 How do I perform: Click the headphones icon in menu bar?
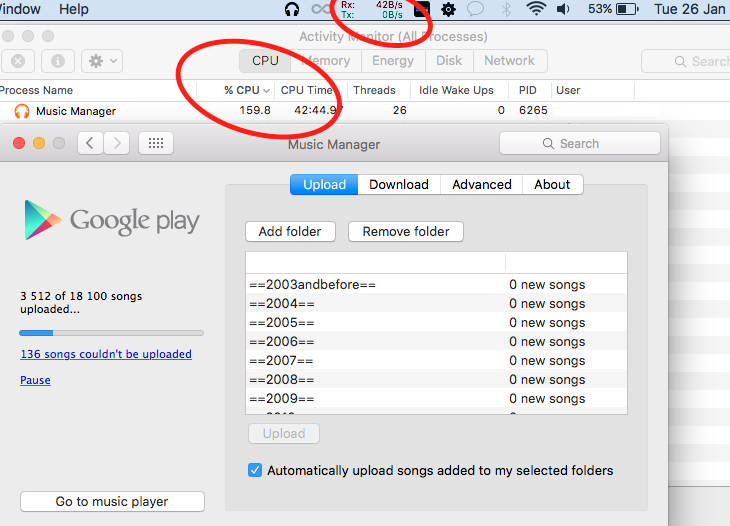(x=292, y=9)
